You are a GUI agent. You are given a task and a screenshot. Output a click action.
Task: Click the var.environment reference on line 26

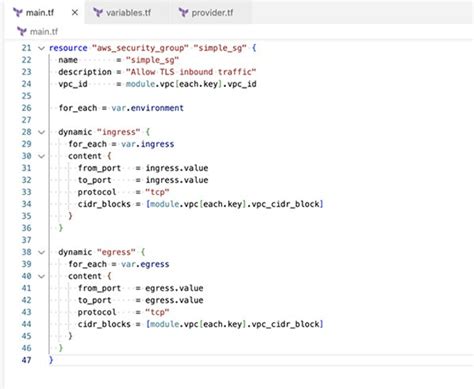pyautogui.click(x=147, y=108)
